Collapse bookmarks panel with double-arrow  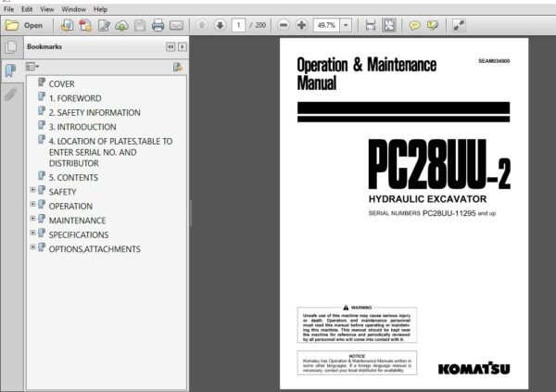[x=171, y=47]
